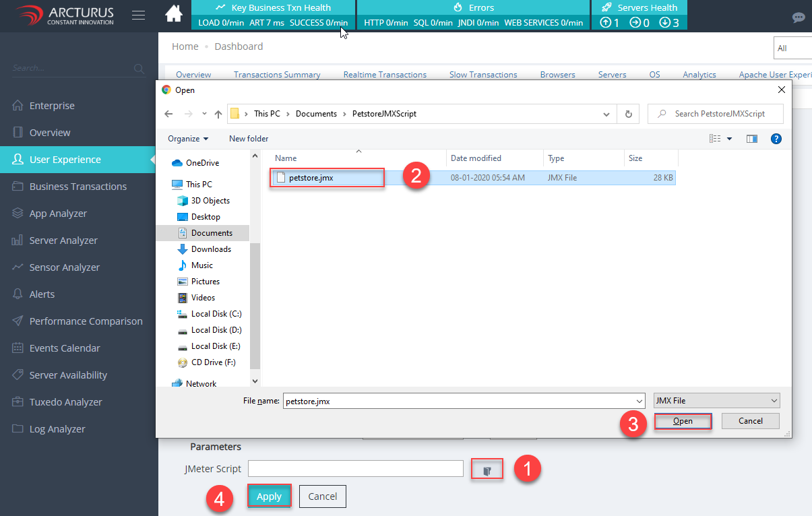Go up one folder level arrow
The width and height of the screenshot is (812, 516).
tap(218, 114)
